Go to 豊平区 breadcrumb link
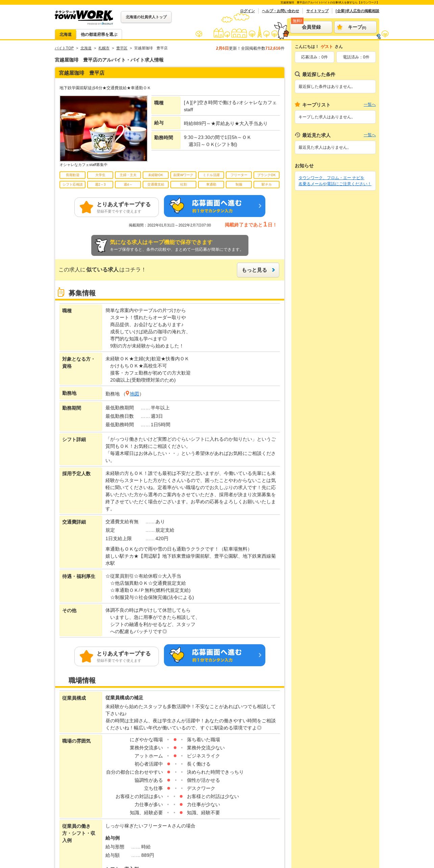 pyautogui.click(x=122, y=48)
